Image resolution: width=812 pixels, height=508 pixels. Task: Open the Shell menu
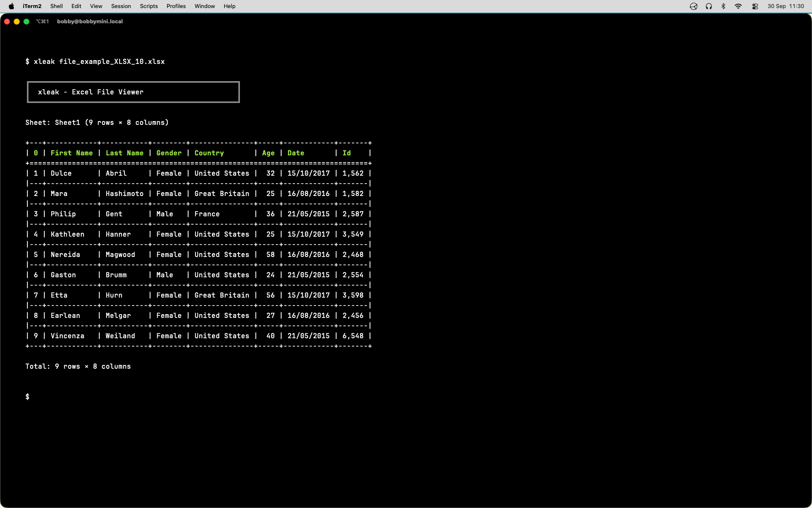(57, 6)
